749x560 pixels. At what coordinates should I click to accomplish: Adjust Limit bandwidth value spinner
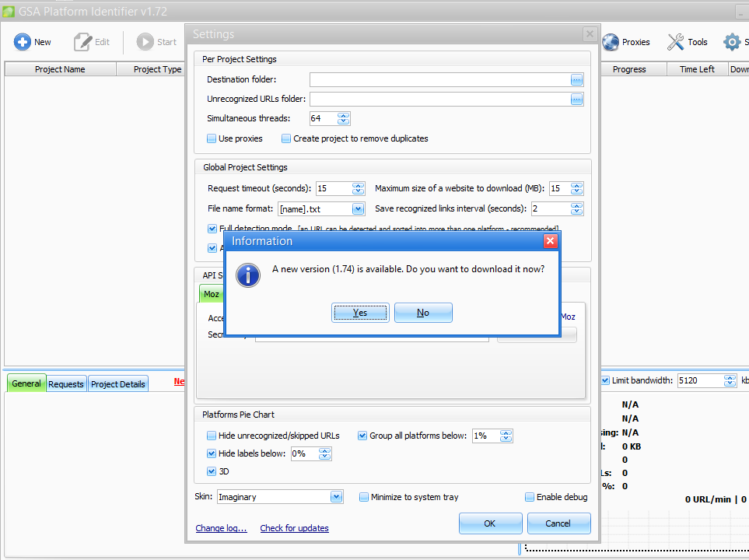(730, 381)
